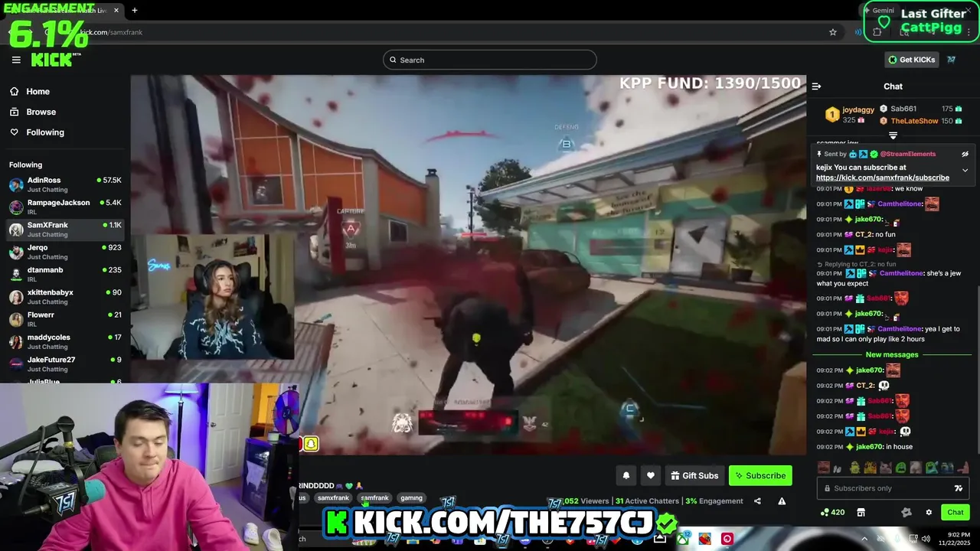Toggle follow with the heart icon
Screen dimensions: 980x551
tap(651, 475)
